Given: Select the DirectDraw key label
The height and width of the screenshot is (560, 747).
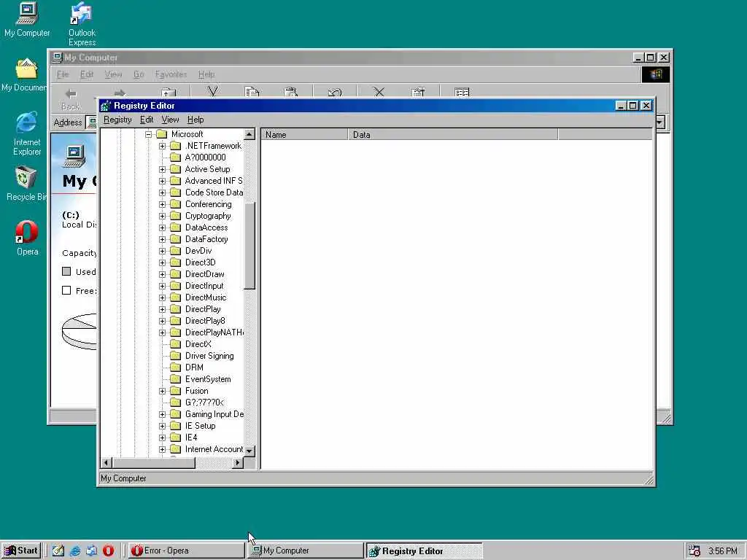Looking at the screenshot, I should [x=204, y=274].
